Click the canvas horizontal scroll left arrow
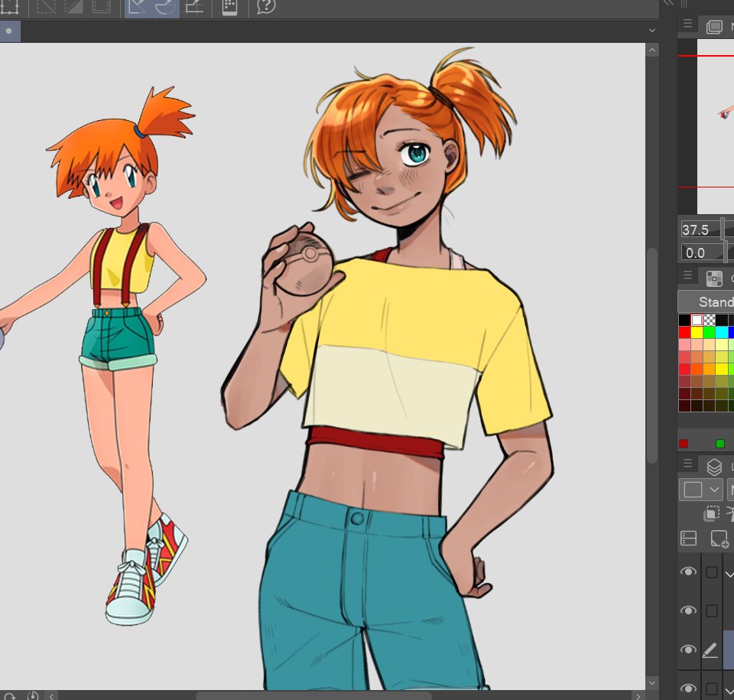 (x=51, y=696)
